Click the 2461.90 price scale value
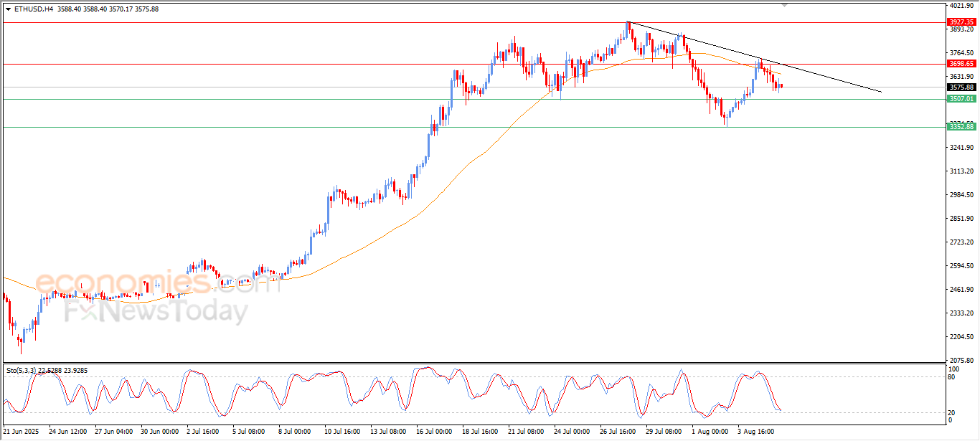Viewport: 980px width, 441px height. (x=961, y=290)
